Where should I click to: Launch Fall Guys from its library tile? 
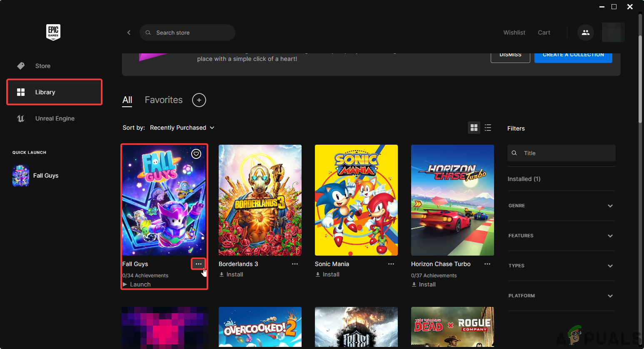point(137,284)
